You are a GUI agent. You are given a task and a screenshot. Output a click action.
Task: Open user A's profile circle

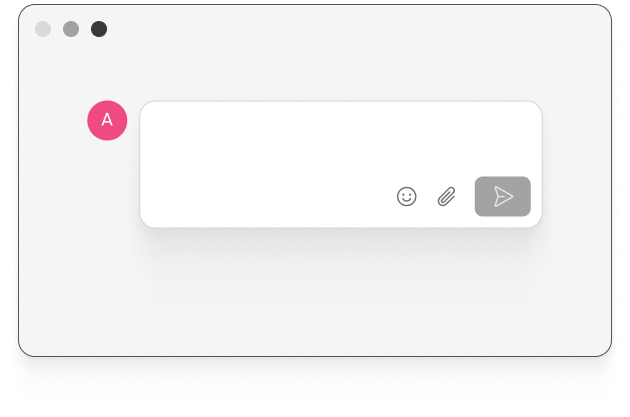click(x=107, y=121)
